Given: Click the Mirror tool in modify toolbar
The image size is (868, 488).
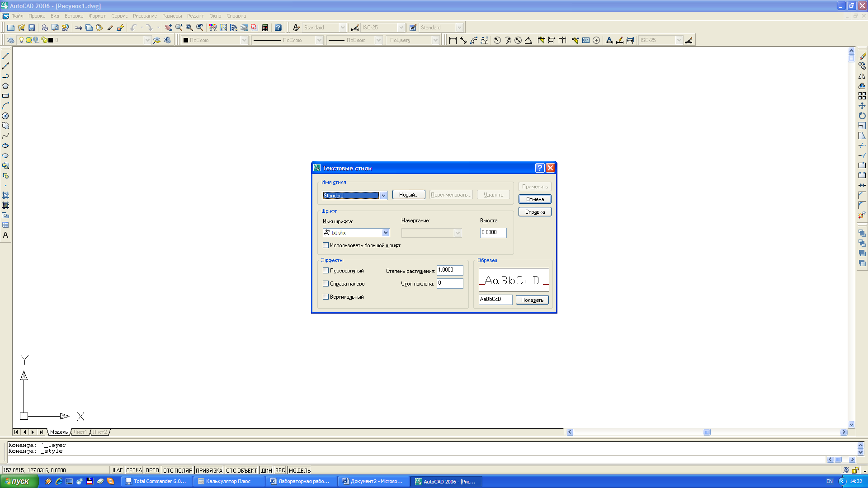Looking at the screenshot, I should (862, 76).
